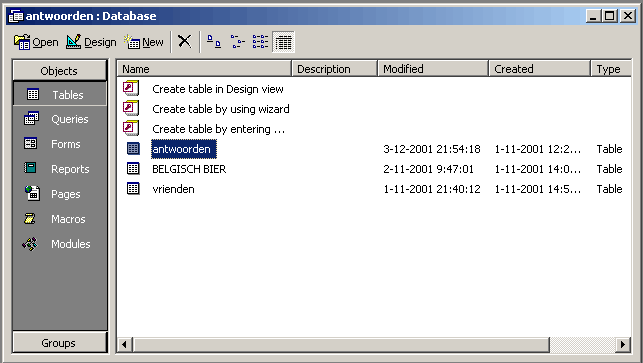Click modified date 1-11-2001 21:40:12
The image size is (643, 363).
(432, 189)
